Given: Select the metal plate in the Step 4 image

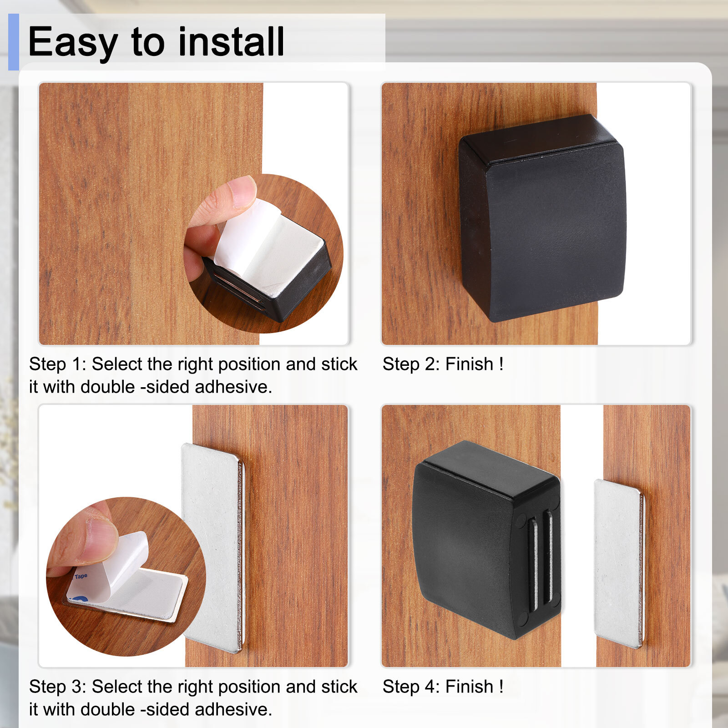Looking at the screenshot, I should click(x=620, y=564).
